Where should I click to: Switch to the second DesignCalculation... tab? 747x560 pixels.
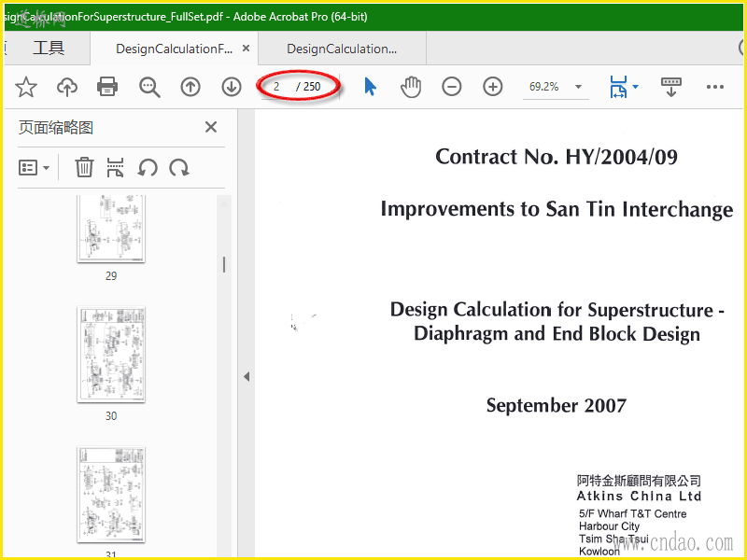click(342, 49)
